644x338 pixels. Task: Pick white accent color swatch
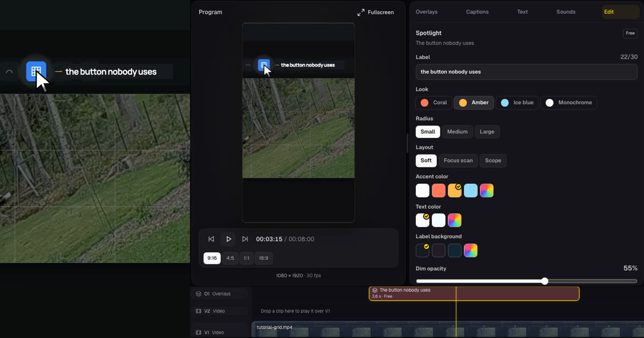point(423,190)
